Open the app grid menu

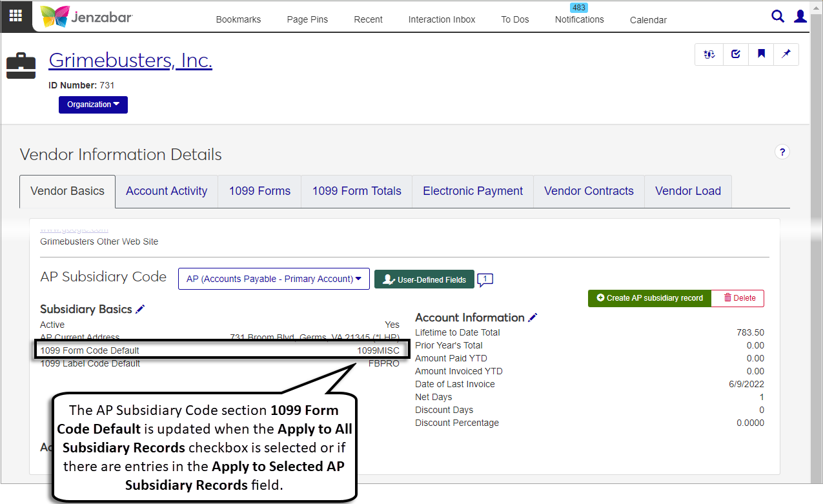pyautogui.click(x=15, y=16)
